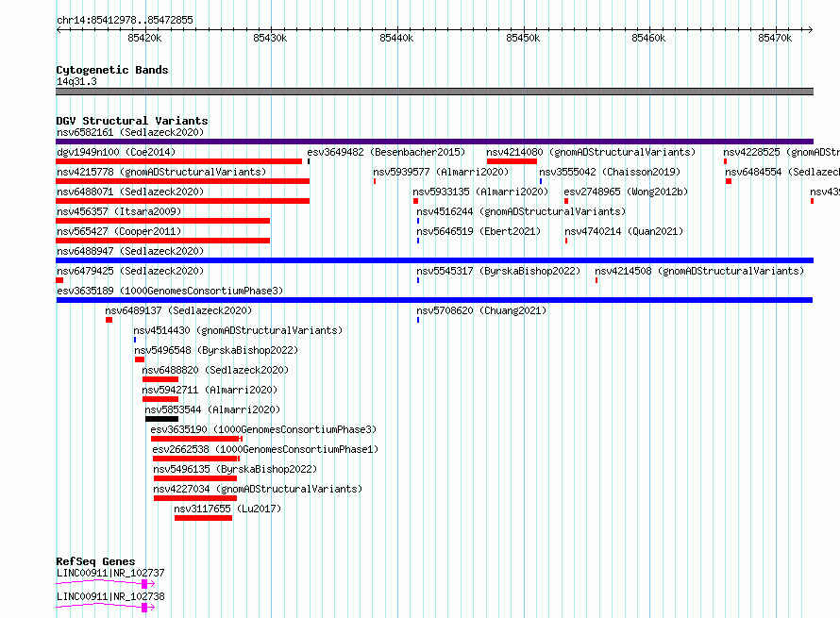Click the magenta exon block of NR_102738

144,608
